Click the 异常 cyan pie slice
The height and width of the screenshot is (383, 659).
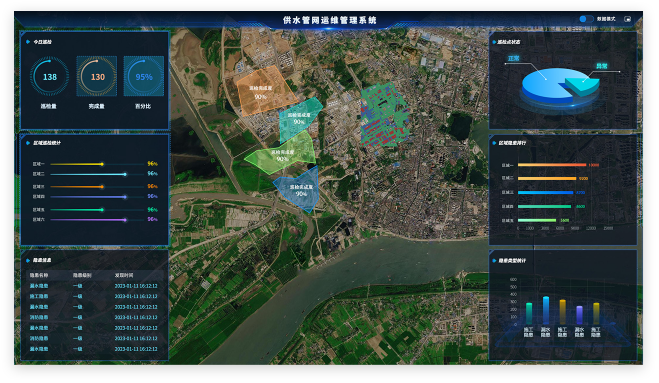click(x=583, y=85)
